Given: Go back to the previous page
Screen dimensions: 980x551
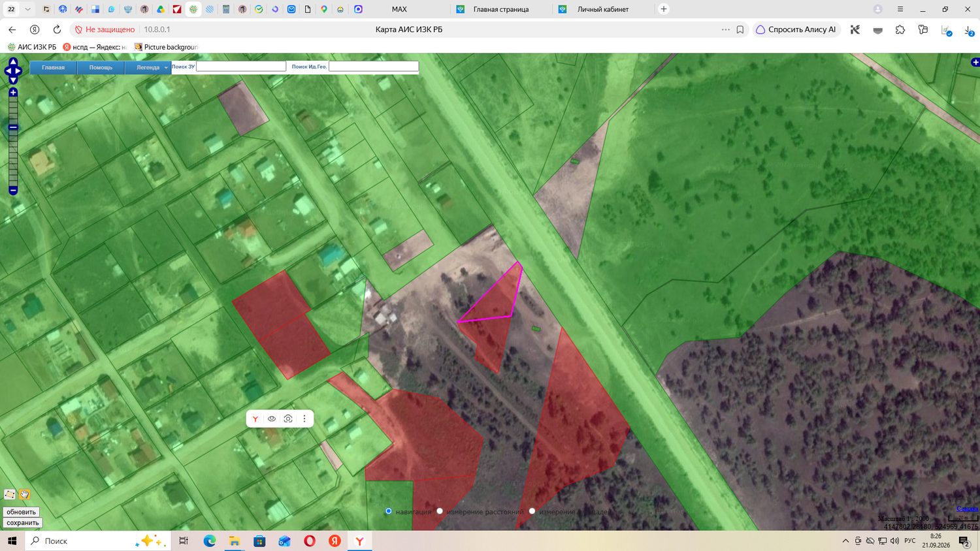Looking at the screenshot, I should (x=12, y=29).
